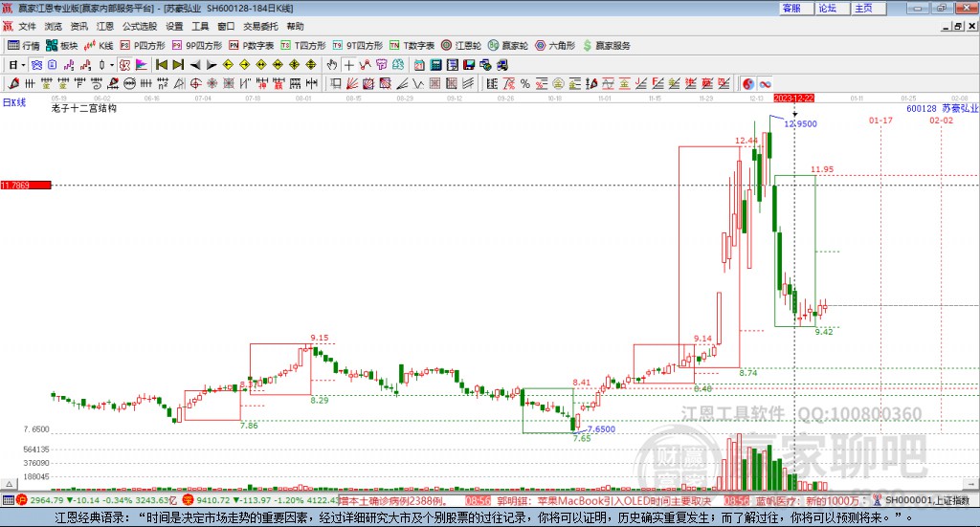The height and width of the screenshot is (527, 980).
Task: Select the n² square-number tool
Action: click(163, 83)
